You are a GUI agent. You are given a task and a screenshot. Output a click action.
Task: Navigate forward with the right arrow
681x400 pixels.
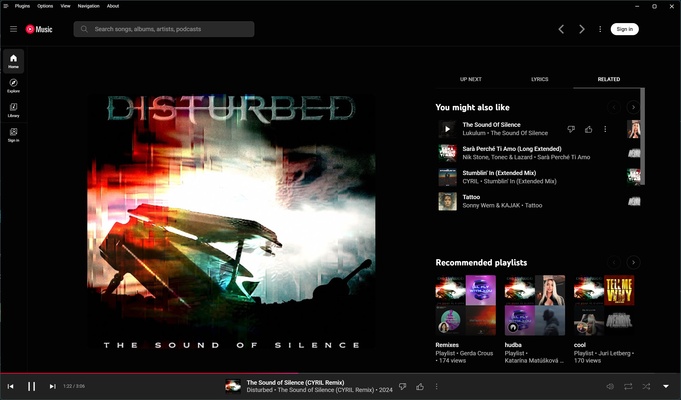pyautogui.click(x=582, y=29)
